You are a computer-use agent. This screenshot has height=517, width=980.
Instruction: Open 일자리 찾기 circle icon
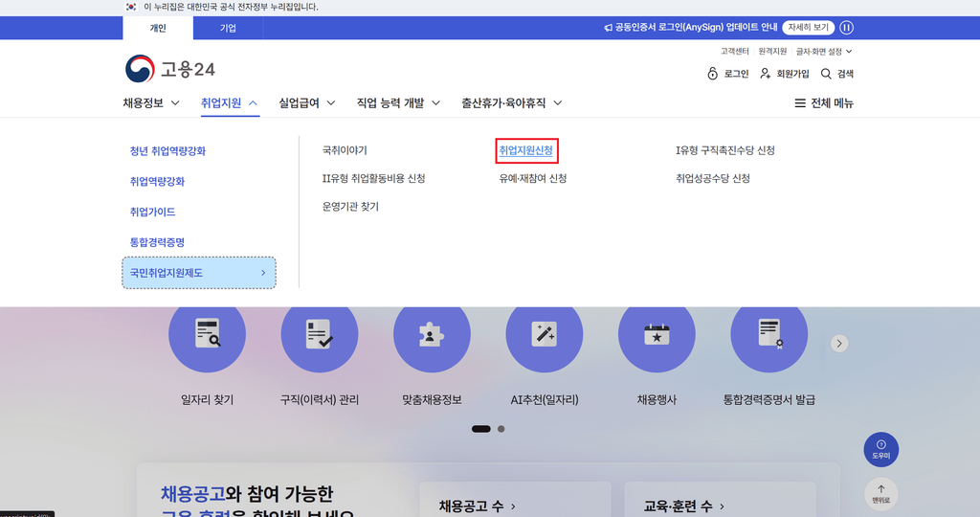pyautogui.click(x=207, y=334)
